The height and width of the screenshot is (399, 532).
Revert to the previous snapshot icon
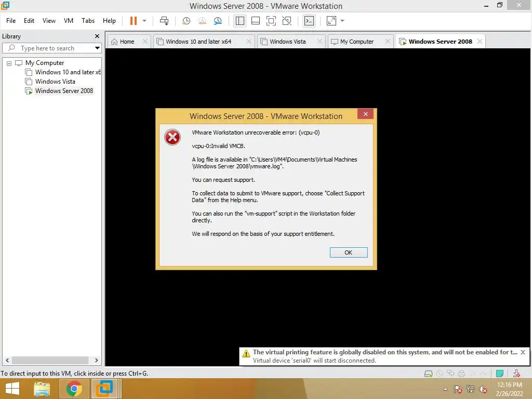[202, 21]
